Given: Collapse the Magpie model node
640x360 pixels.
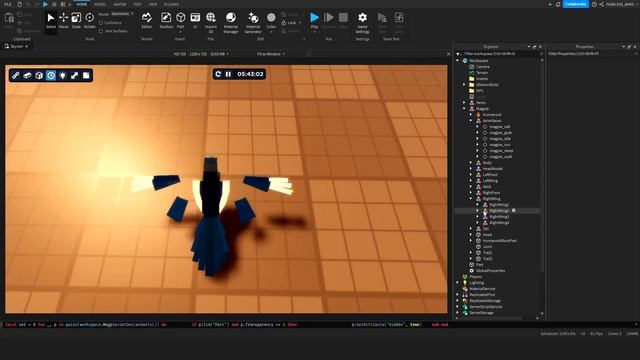Looking at the screenshot, I should 464,109.
